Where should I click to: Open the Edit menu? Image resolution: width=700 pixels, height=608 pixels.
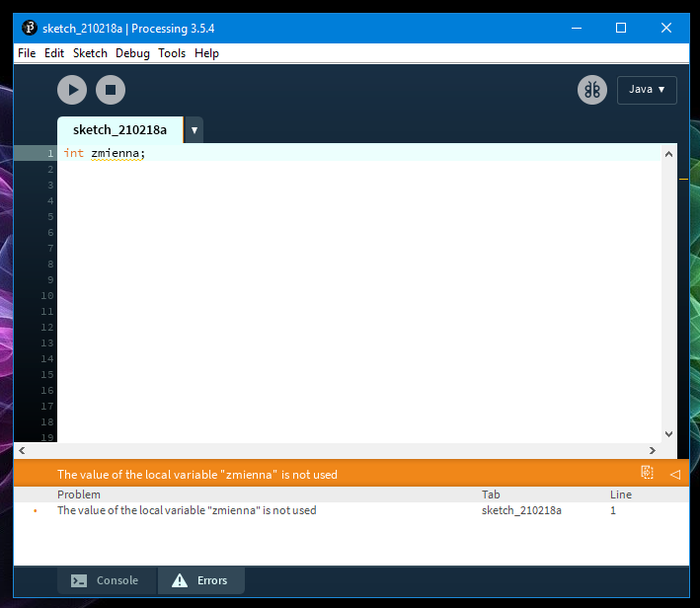(x=54, y=53)
